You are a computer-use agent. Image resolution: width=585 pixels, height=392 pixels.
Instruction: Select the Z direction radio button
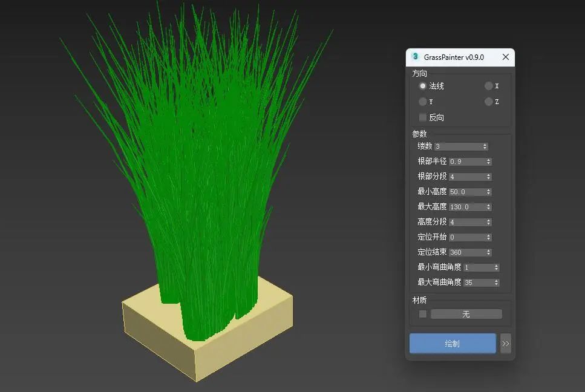coord(488,101)
